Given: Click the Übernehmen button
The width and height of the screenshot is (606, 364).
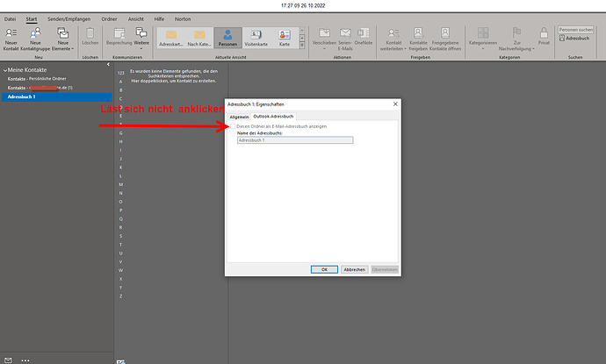Looking at the screenshot, I should [x=385, y=269].
